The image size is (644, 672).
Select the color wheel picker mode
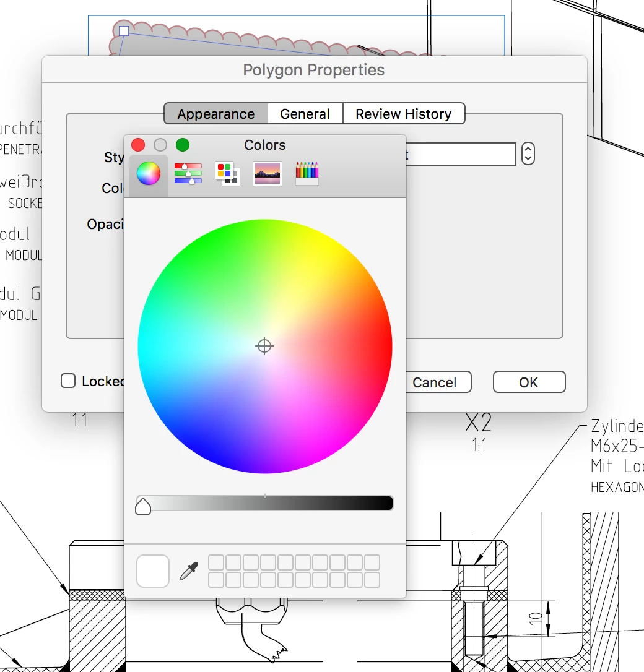149,174
